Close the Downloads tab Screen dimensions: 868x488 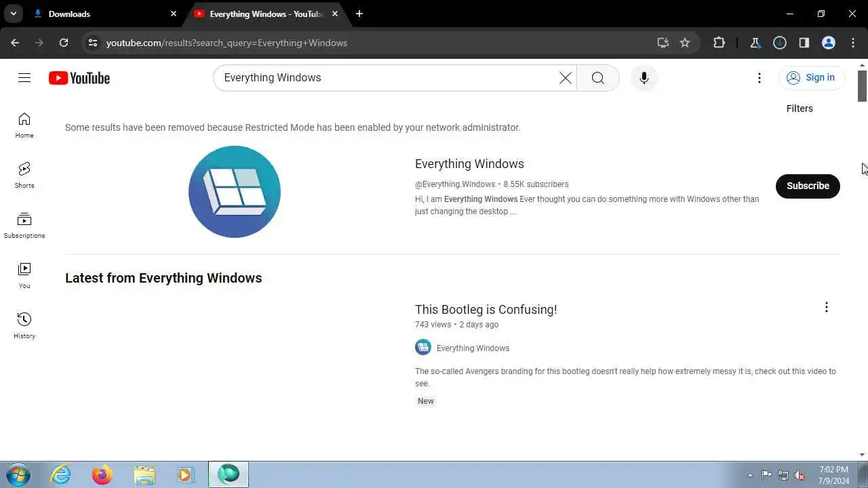174,14
